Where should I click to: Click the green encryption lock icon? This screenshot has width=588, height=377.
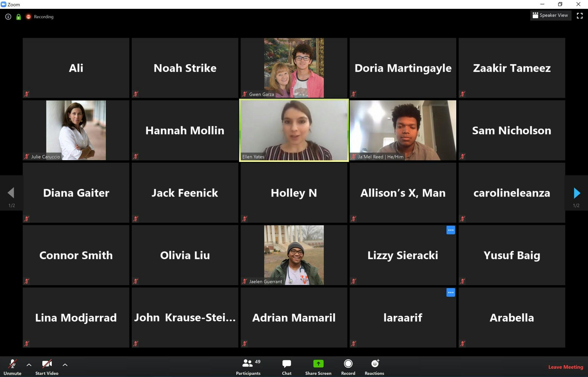19,17
